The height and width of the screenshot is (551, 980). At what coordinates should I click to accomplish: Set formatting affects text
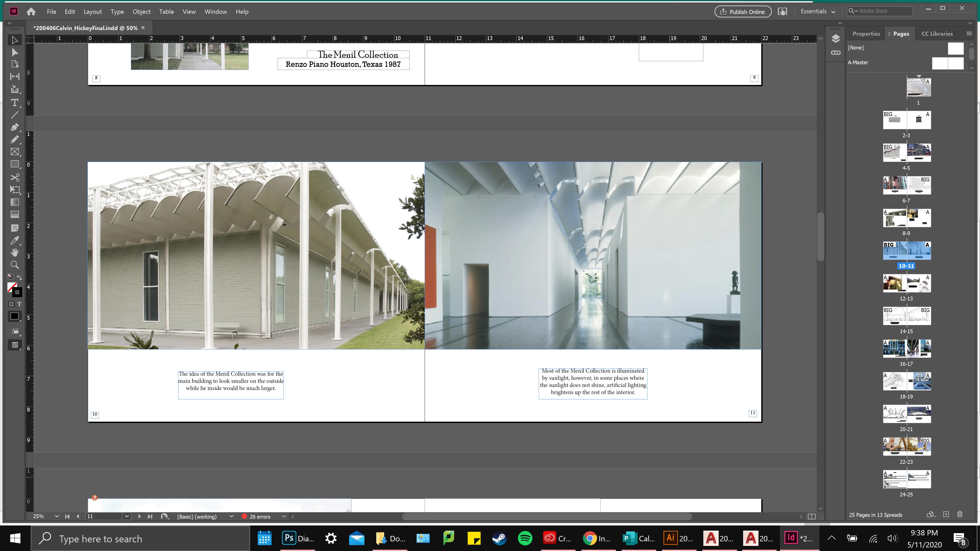pos(19,304)
